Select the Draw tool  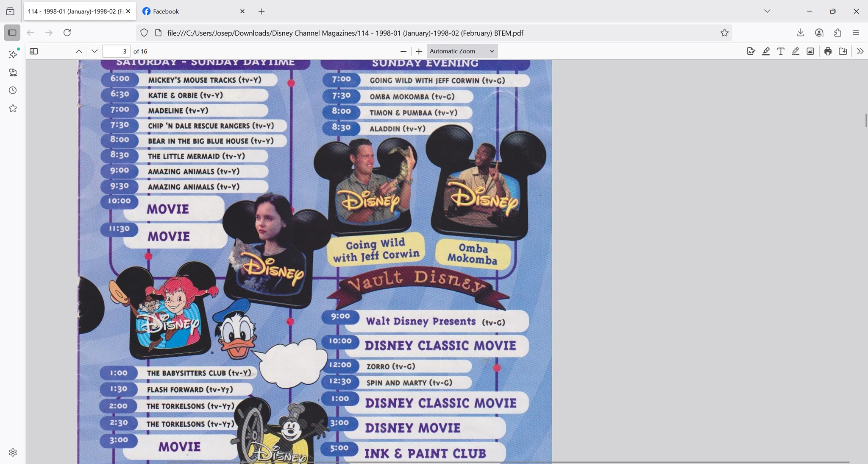click(796, 51)
